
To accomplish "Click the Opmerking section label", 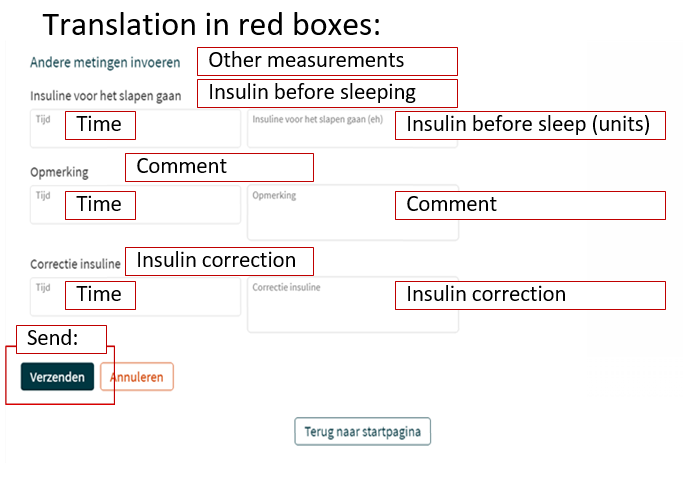I will [59, 172].
